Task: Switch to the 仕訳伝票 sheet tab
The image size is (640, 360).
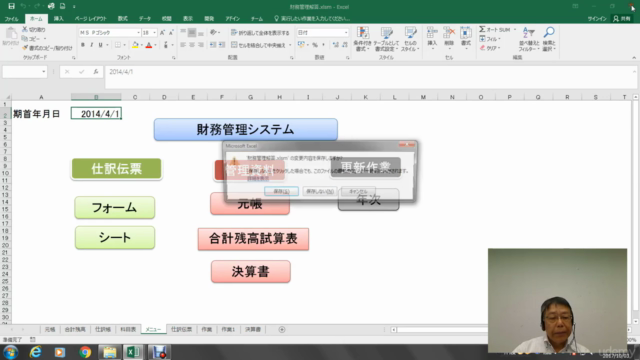Action: (181, 329)
